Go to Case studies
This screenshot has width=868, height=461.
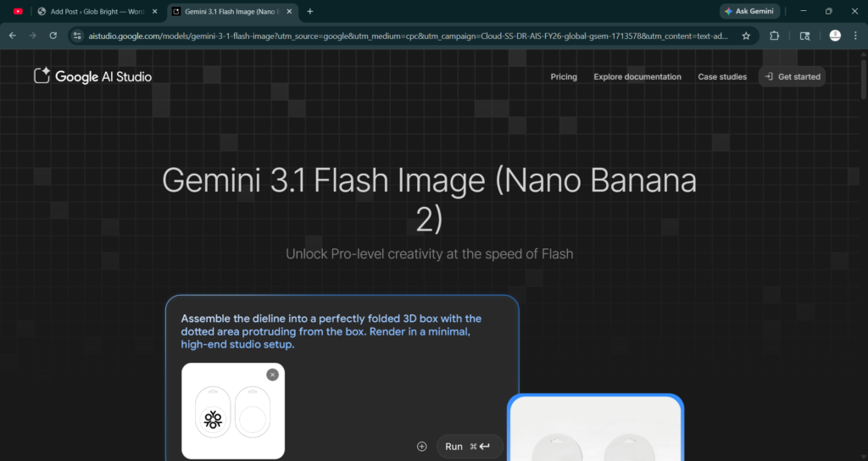722,76
